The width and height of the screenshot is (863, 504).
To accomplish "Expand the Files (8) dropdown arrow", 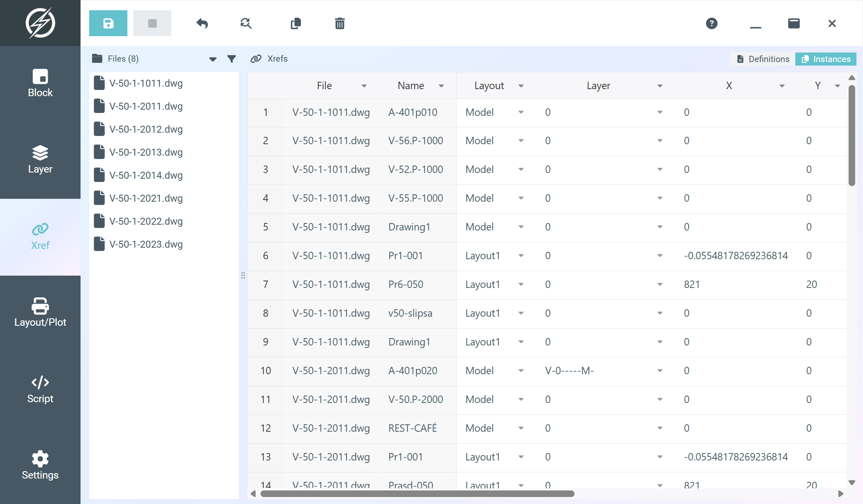I will (213, 60).
